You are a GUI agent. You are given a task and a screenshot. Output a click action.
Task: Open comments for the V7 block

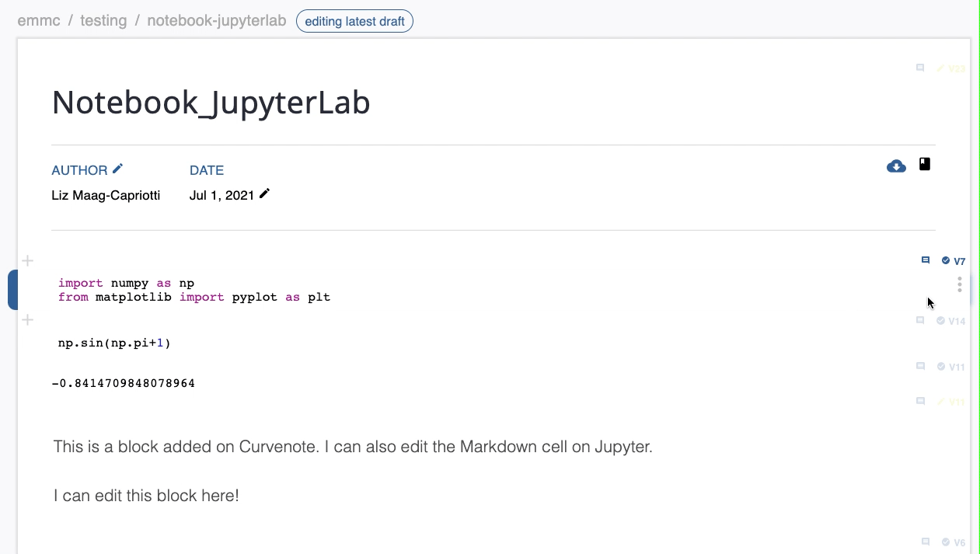925,260
